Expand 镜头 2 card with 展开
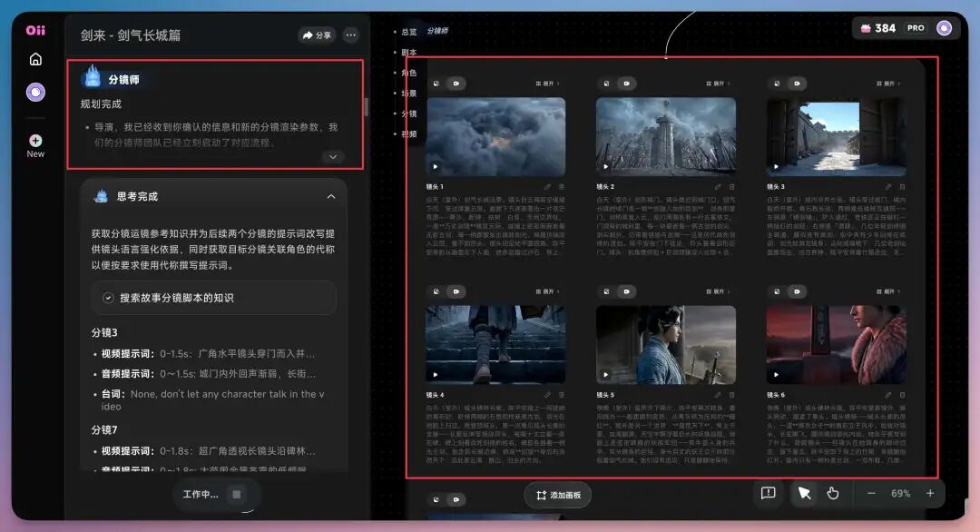Viewport: 980px width, 532px height. 718,84
